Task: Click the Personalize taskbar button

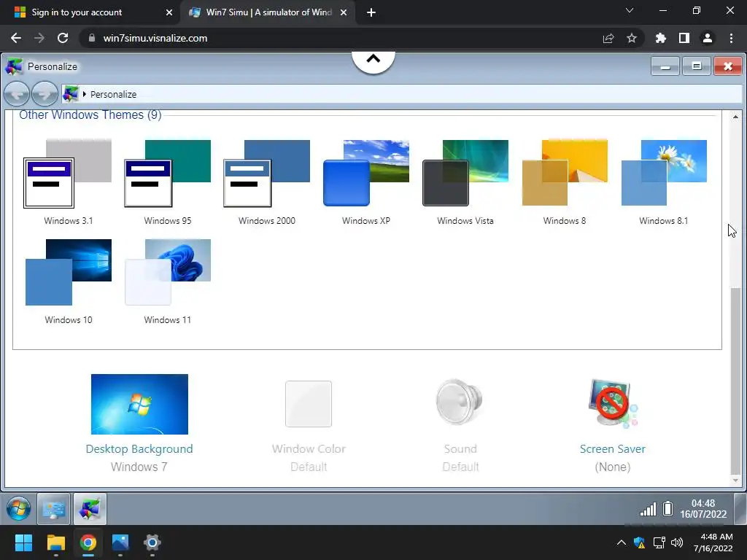Action: click(90, 509)
